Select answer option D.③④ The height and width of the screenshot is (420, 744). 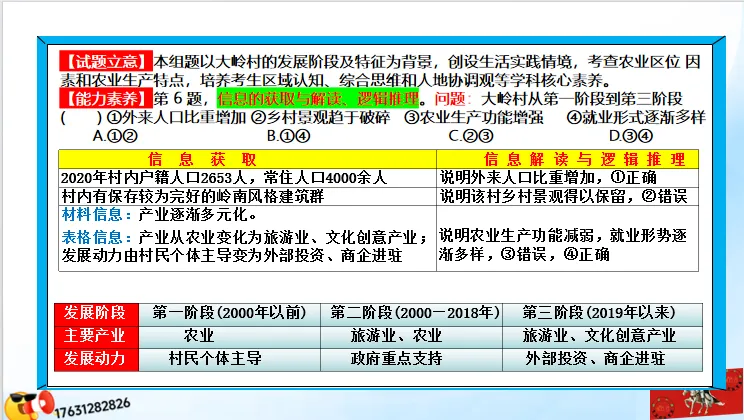[631, 136]
